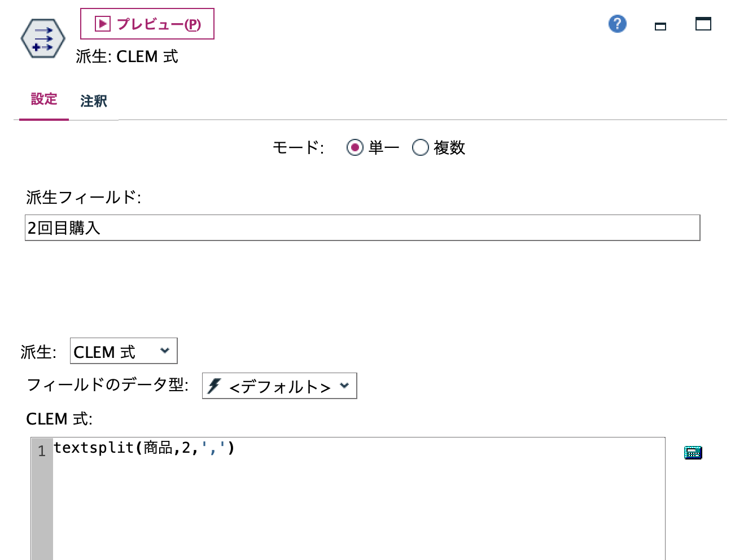The width and height of the screenshot is (735, 560).
Task: Switch to the 注釈 tab
Action: (93, 102)
